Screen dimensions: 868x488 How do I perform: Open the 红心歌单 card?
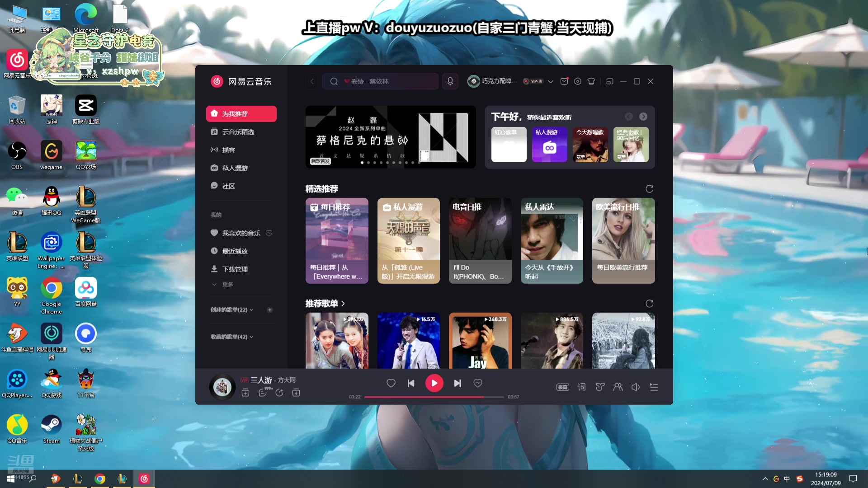click(x=509, y=145)
